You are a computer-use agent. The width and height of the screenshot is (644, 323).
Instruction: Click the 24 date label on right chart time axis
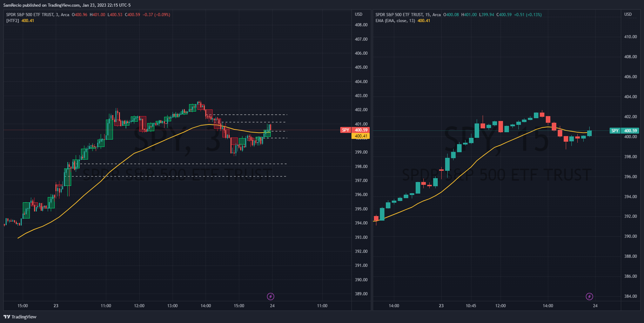(x=595, y=306)
